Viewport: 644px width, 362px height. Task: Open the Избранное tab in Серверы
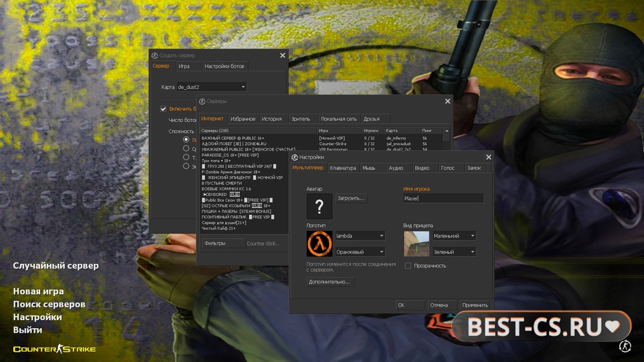[243, 119]
